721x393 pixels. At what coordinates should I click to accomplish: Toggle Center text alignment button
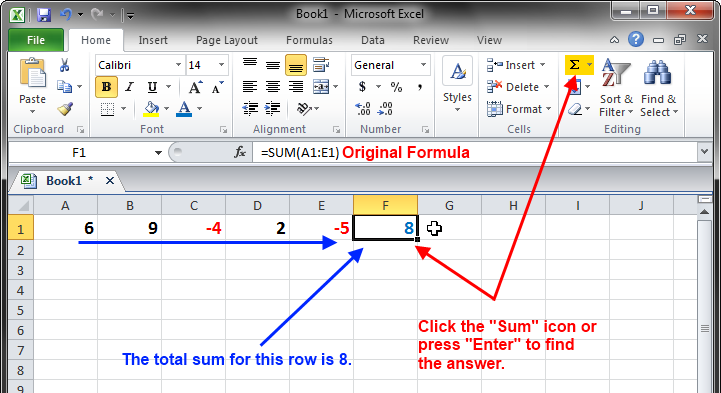273,86
